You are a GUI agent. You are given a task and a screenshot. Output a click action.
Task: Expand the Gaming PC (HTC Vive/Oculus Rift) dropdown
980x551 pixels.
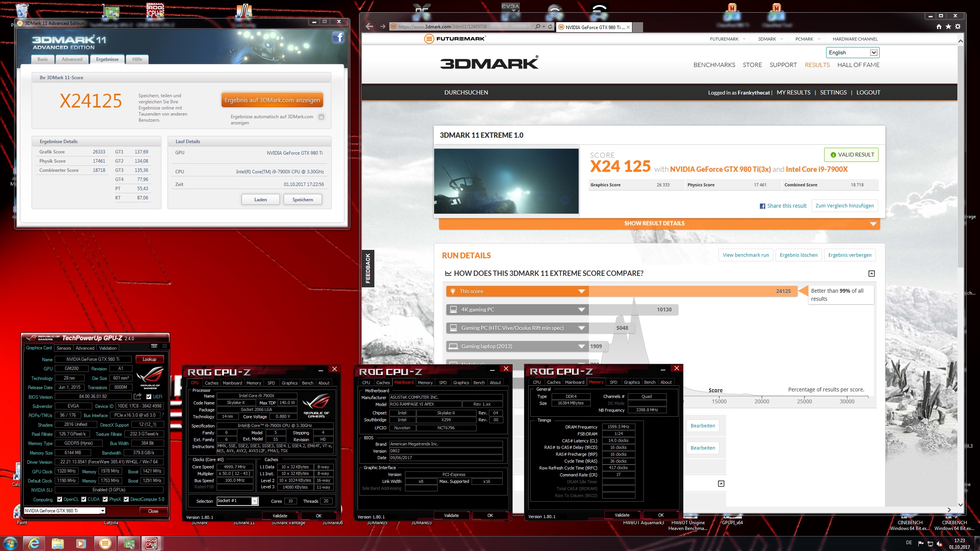tap(581, 328)
